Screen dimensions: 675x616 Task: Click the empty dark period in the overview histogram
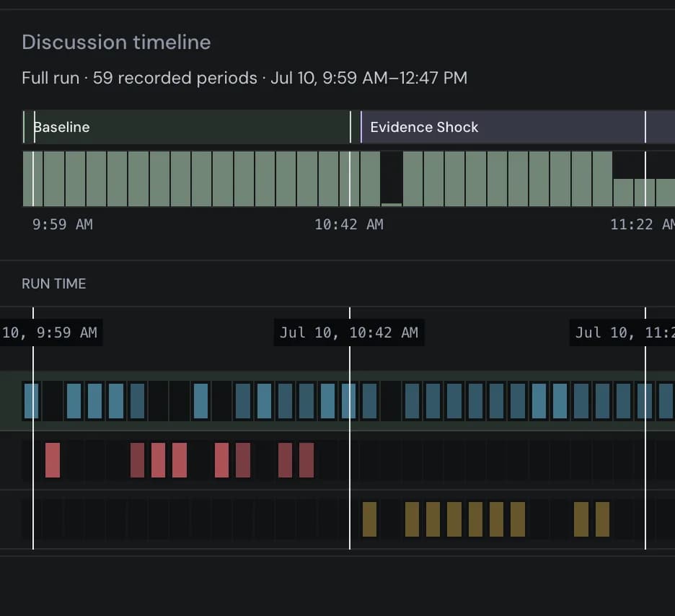click(392, 179)
